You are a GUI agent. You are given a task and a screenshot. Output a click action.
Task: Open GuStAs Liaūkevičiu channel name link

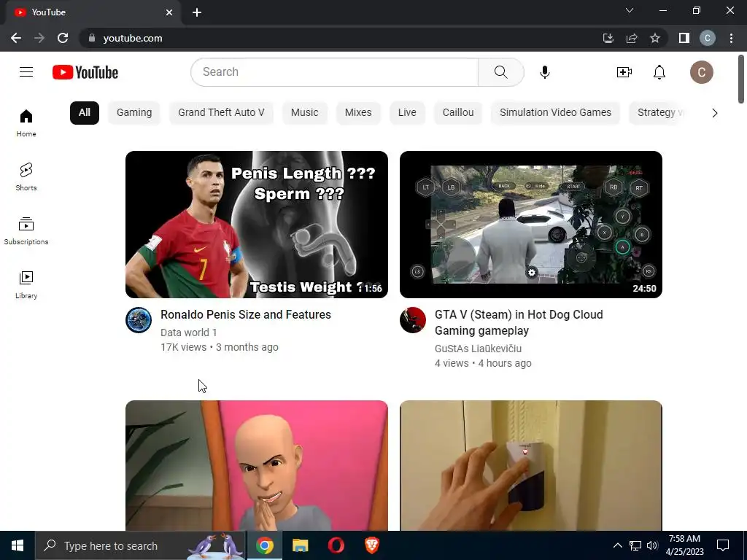[478, 349]
